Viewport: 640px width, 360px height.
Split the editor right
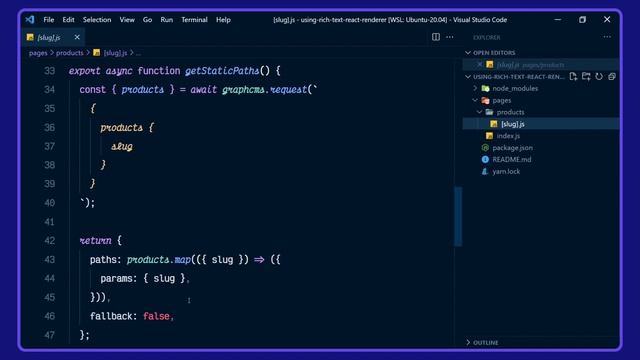(x=436, y=37)
